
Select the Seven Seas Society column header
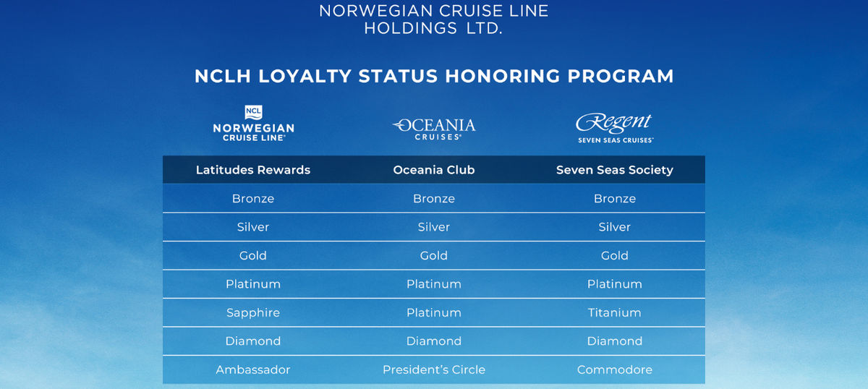(615, 170)
